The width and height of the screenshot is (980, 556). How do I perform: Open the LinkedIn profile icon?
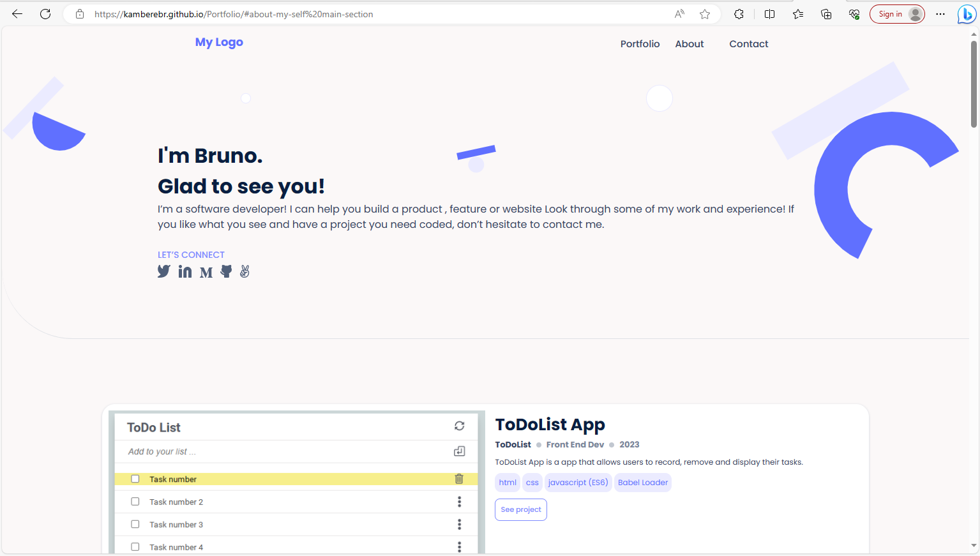[x=185, y=271]
